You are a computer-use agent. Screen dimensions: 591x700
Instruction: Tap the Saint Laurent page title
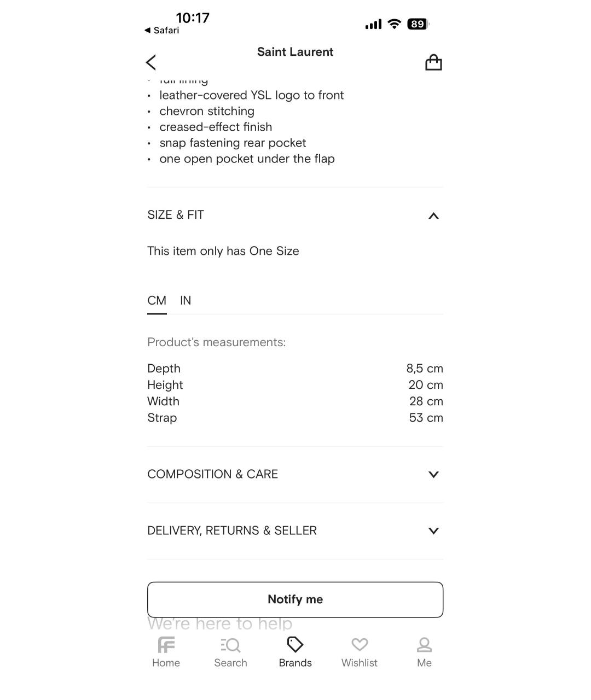[295, 52]
